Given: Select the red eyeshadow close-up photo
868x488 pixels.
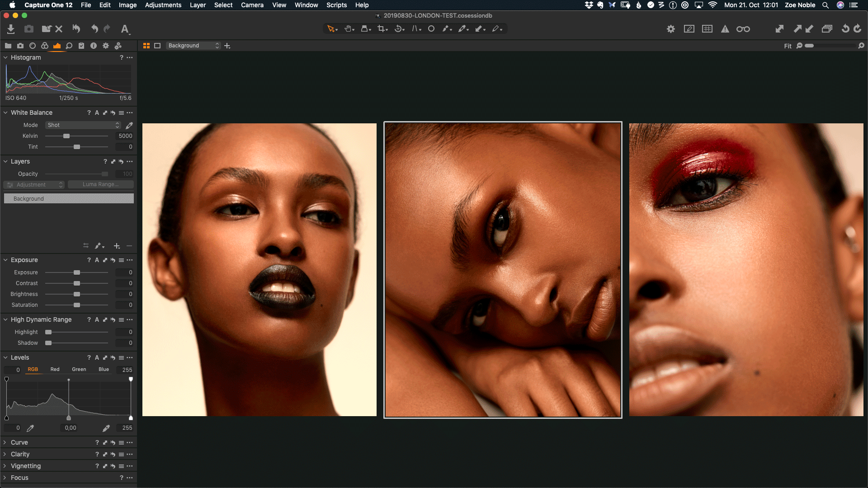Looking at the screenshot, I should coord(746,270).
